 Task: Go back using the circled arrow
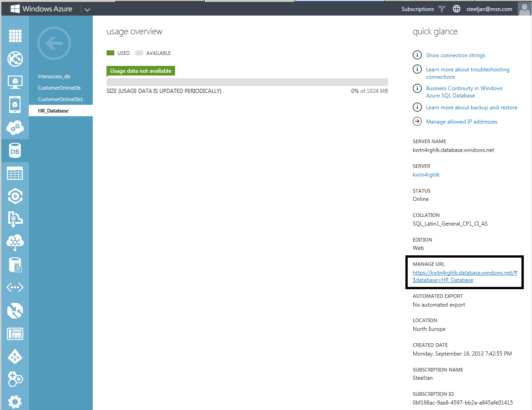pos(54,43)
